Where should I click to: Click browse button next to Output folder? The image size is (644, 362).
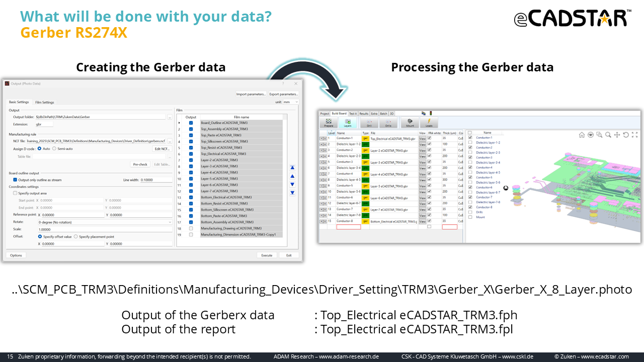(x=170, y=117)
